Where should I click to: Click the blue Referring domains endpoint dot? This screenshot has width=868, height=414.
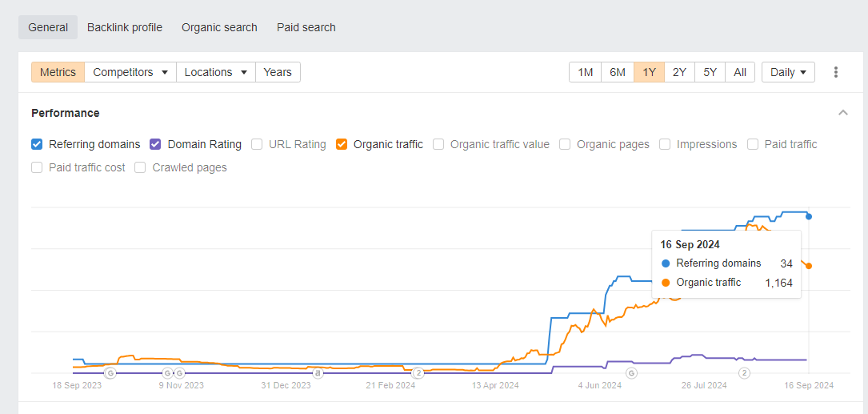pyautogui.click(x=809, y=216)
